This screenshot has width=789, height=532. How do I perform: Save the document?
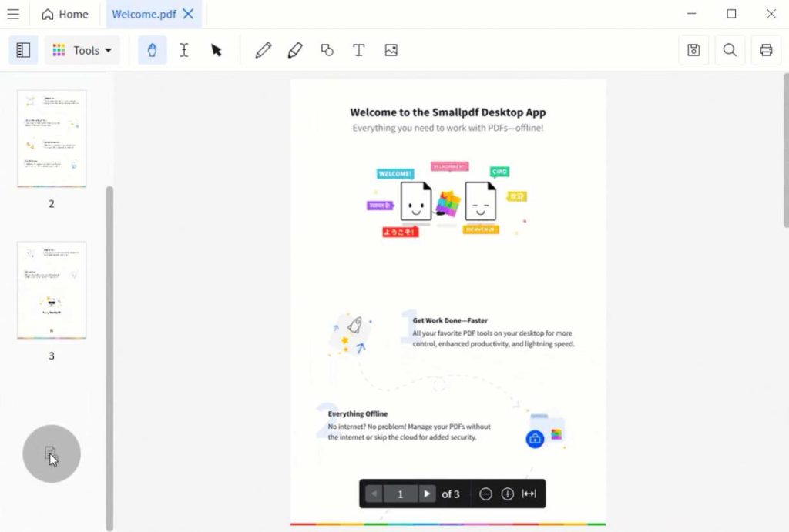coord(694,50)
